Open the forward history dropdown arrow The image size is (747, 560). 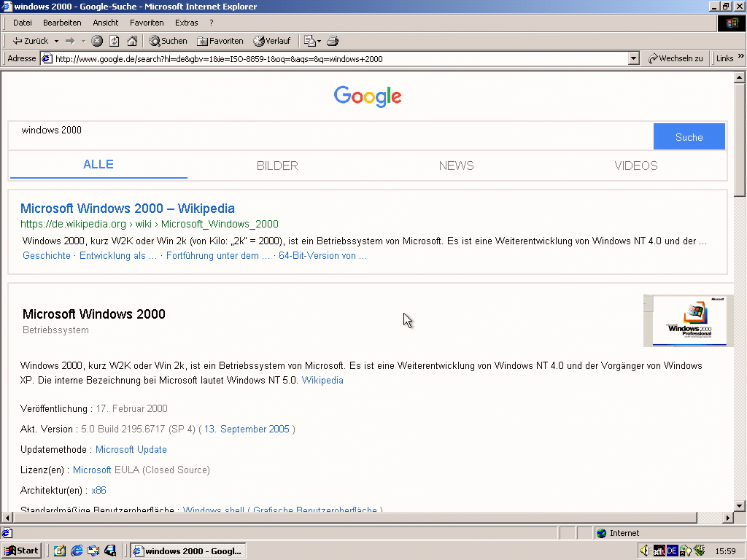coord(83,41)
